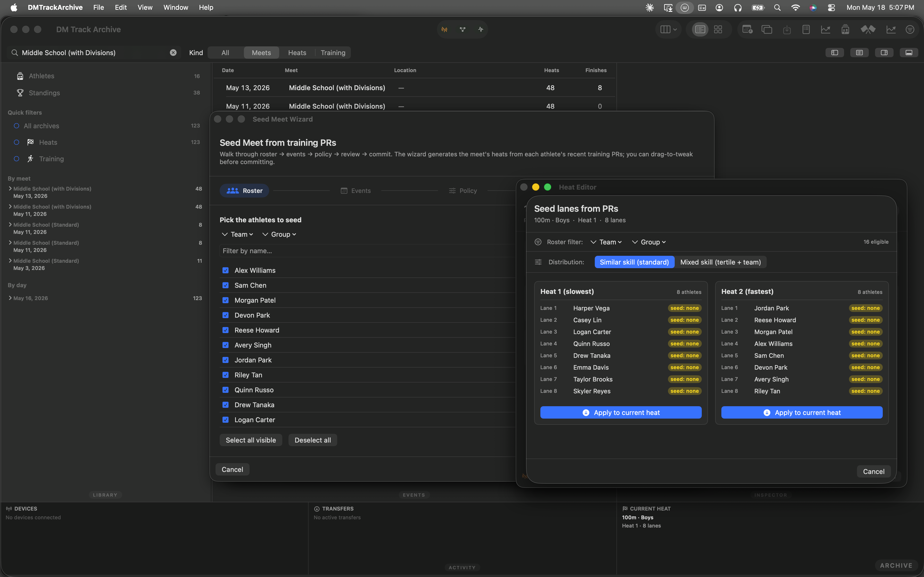Open the team roster toolbar icon
Screen dimensions: 924x577
click(845, 29)
